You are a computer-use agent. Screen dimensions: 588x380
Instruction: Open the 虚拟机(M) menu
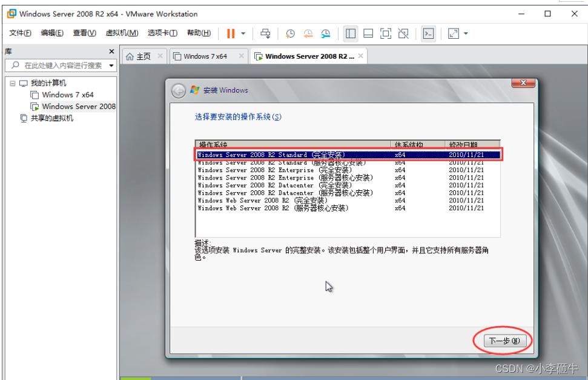coord(122,33)
